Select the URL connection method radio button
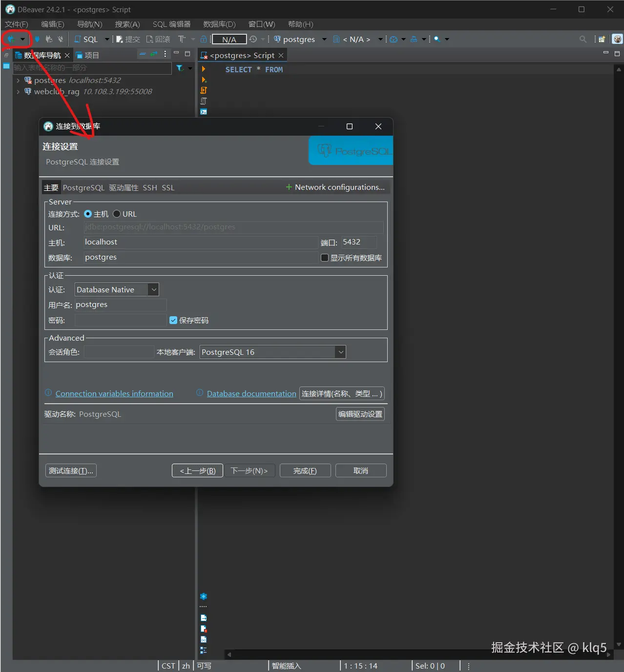Screen dimensions: 624x672 point(117,214)
